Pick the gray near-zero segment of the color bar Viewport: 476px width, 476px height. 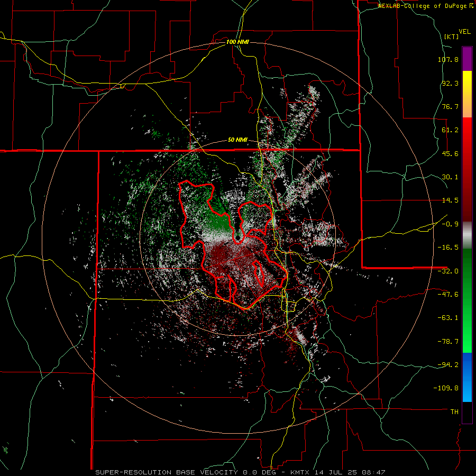pos(467,235)
